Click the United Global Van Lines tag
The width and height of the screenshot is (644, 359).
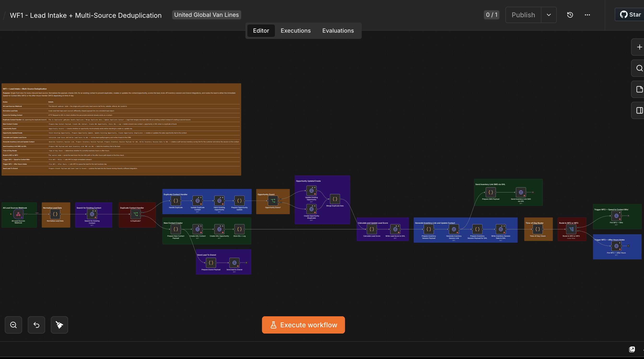pos(206,15)
